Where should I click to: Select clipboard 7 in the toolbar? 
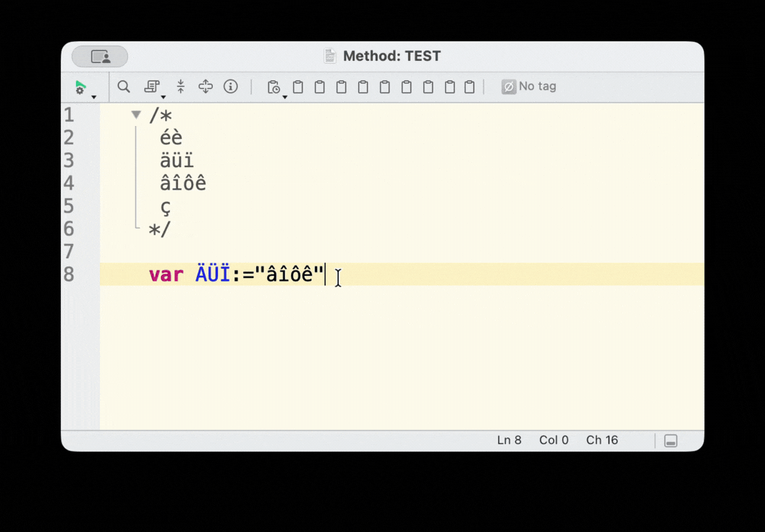tap(428, 88)
